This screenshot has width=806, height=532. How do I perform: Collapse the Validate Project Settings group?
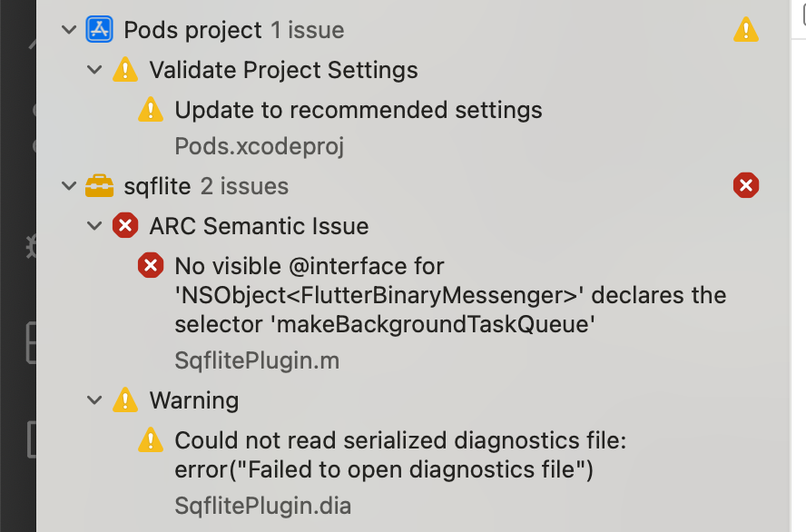(94, 69)
